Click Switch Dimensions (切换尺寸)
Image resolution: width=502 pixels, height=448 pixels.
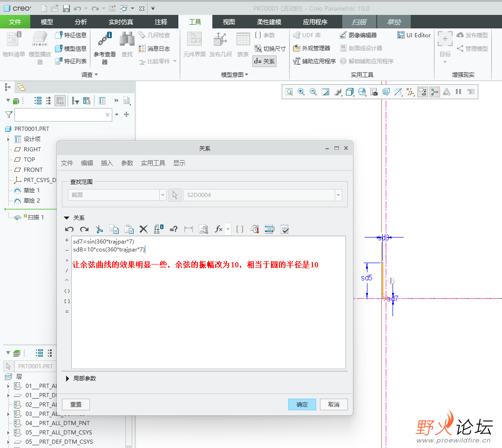pyautogui.click(x=270, y=48)
